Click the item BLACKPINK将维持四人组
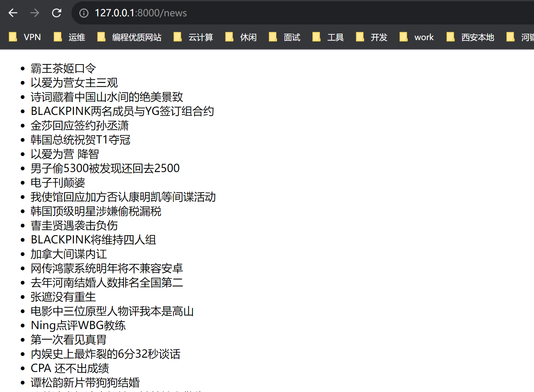 tap(93, 240)
